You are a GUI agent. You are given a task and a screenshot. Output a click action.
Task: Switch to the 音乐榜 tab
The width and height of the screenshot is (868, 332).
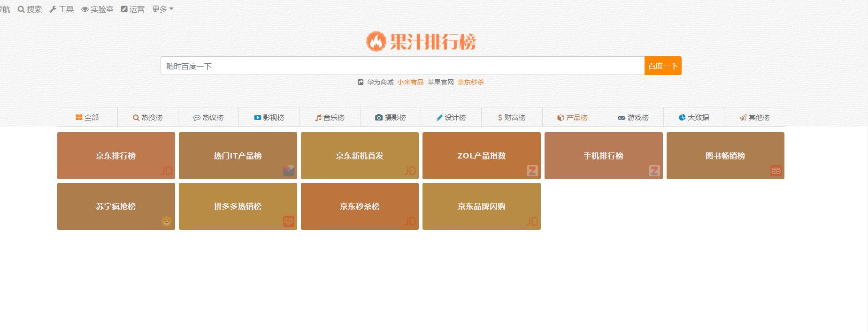(330, 117)
